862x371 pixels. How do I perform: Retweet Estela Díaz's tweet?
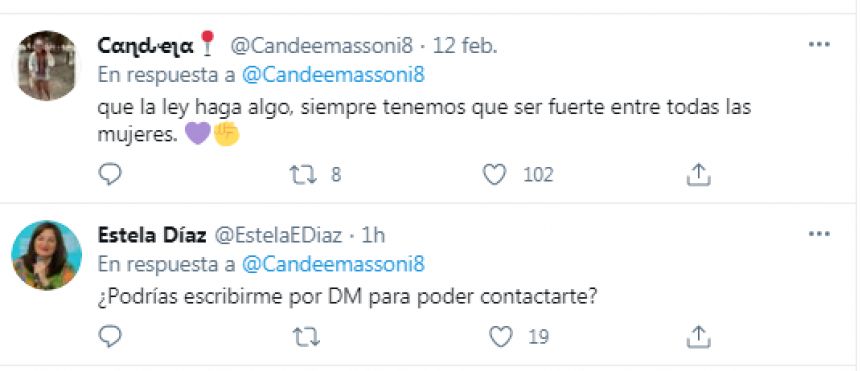click(x=306, y=336)
